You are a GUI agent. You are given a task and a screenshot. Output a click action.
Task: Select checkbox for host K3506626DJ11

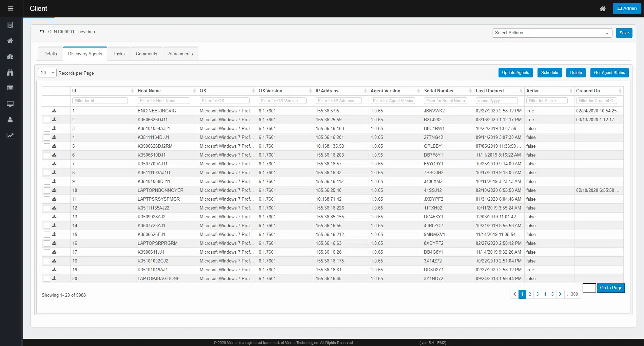coord(47,120)
